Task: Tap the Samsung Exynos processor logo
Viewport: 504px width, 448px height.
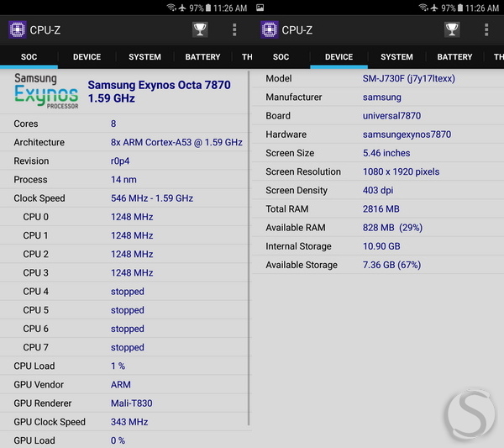Action: [46, 91]
